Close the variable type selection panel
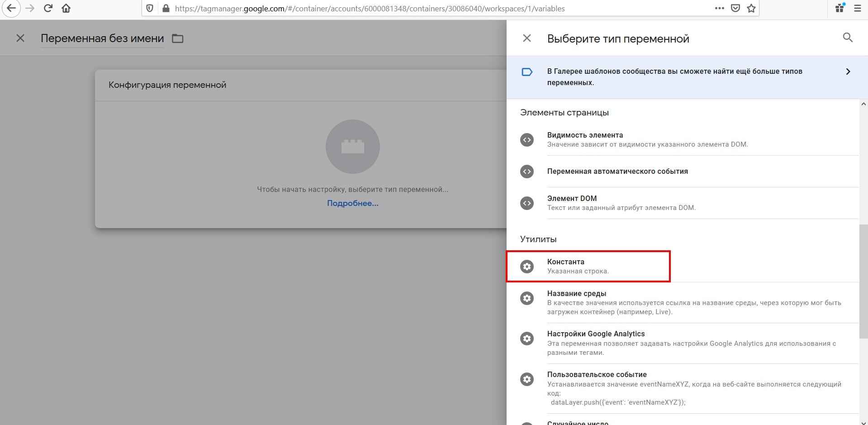 pyautogui.click(x=527, y=38)
